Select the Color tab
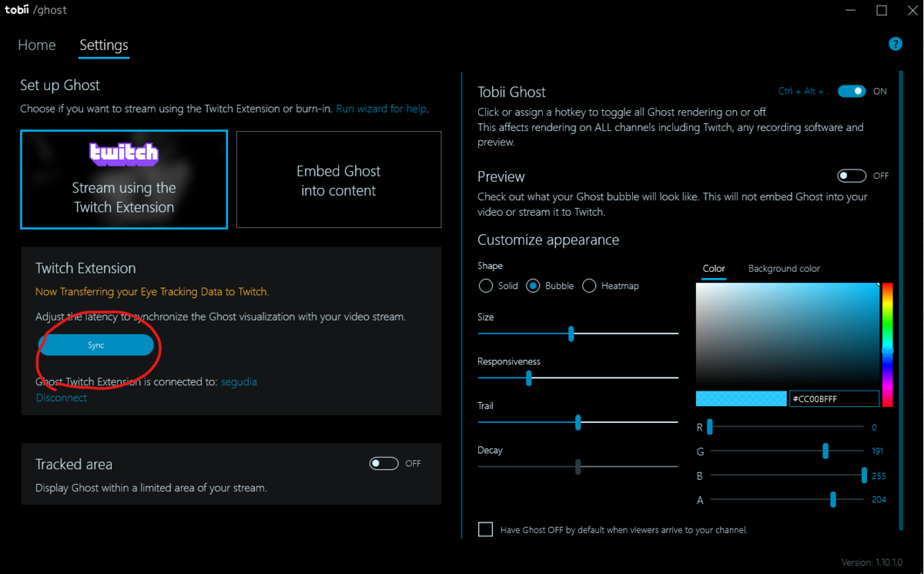 [x=714, y=268]
